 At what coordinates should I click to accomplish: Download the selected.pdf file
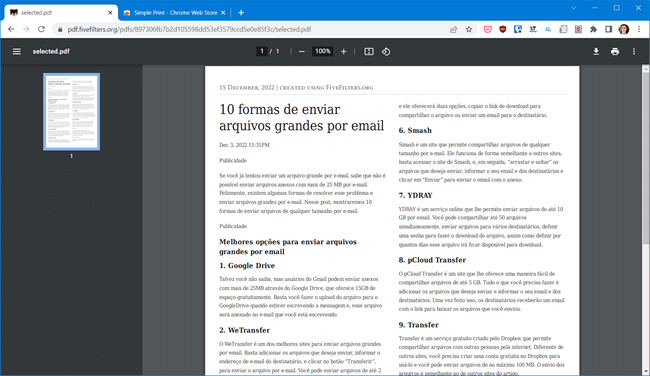point(596,51)
